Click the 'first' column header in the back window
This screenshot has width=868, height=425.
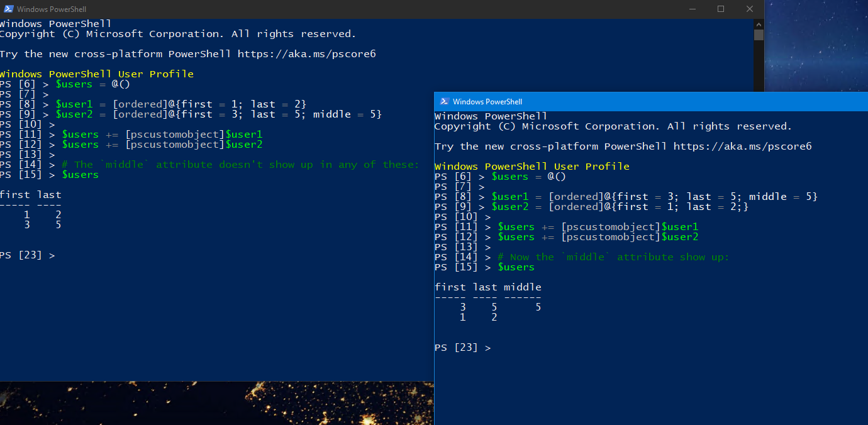15,195
